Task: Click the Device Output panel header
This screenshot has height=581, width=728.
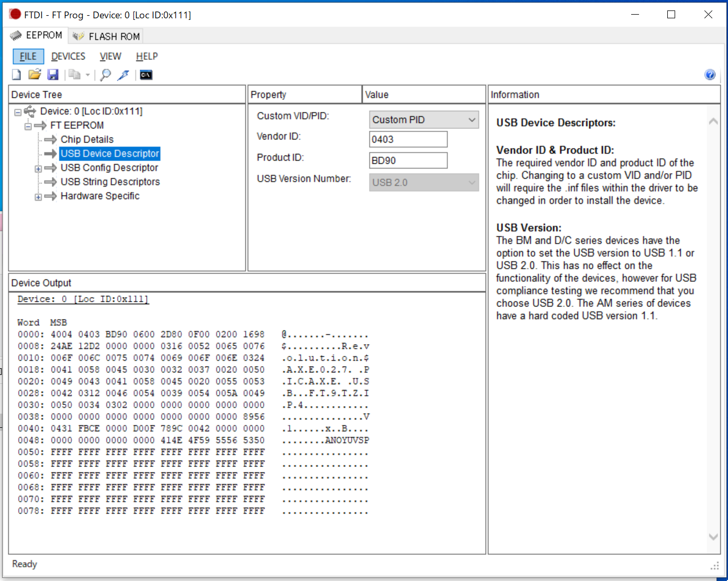Action: pyautogui.click(x=247, y=283)
